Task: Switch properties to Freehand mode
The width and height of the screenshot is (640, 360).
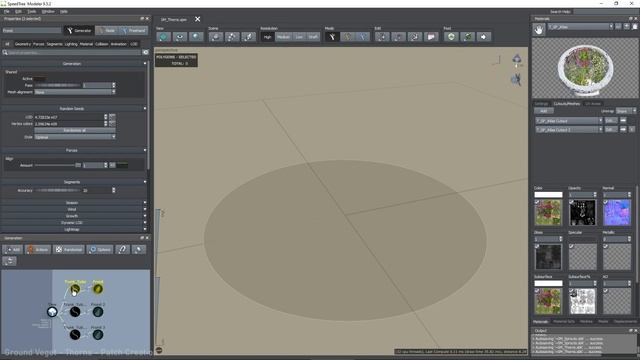Action: click(133, 30)
